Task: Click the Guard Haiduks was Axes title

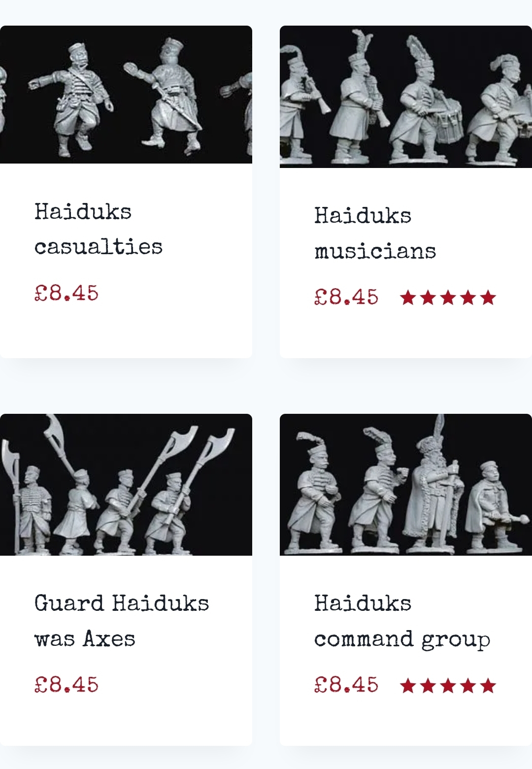Action: point(122,621)
